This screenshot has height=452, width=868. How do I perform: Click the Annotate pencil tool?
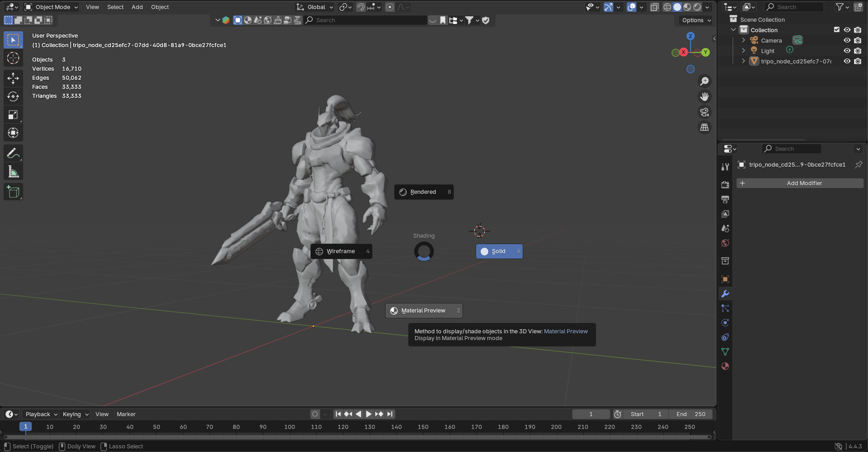(13, 154)
